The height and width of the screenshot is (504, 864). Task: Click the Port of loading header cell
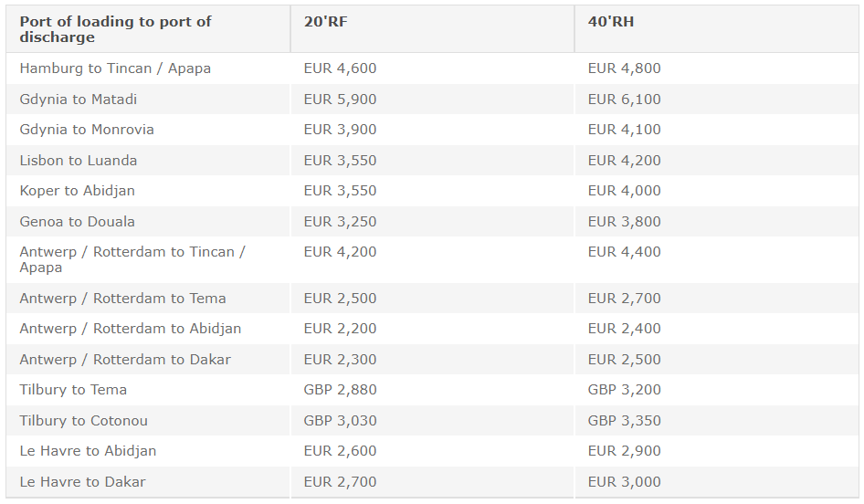(148, 29)
